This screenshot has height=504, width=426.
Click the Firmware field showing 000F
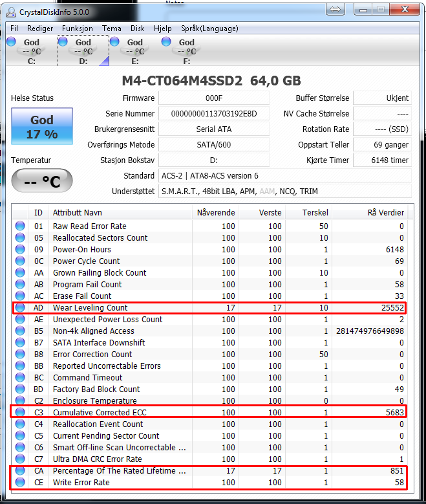click(x=214, y=98)
